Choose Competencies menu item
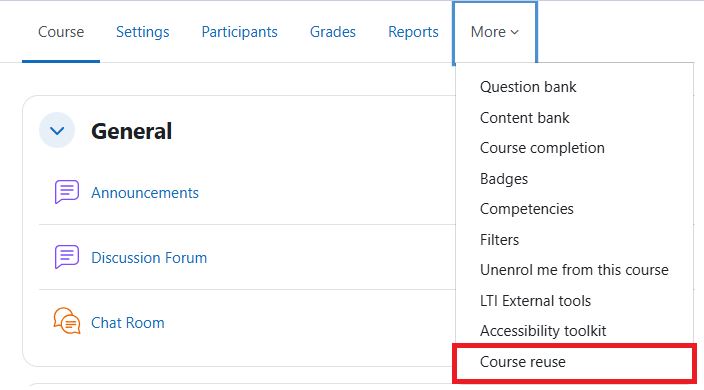Viewport: 704px width, 390px height. click(527, 209)
